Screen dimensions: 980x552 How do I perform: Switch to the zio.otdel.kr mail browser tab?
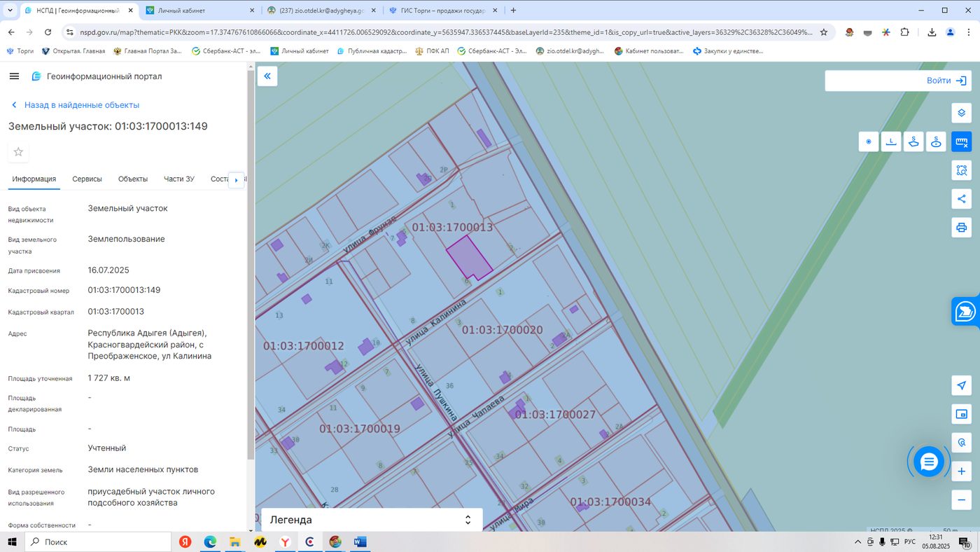(321, 11)
